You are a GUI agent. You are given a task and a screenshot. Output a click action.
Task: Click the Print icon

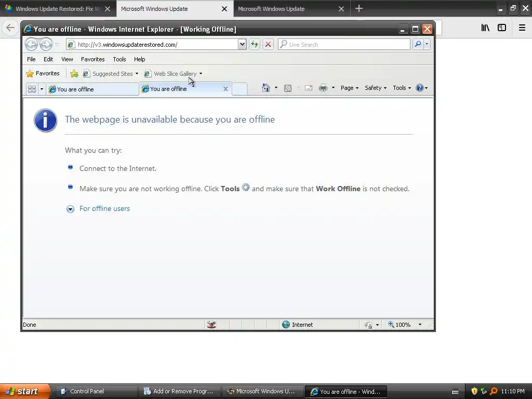tap(323, 88)
